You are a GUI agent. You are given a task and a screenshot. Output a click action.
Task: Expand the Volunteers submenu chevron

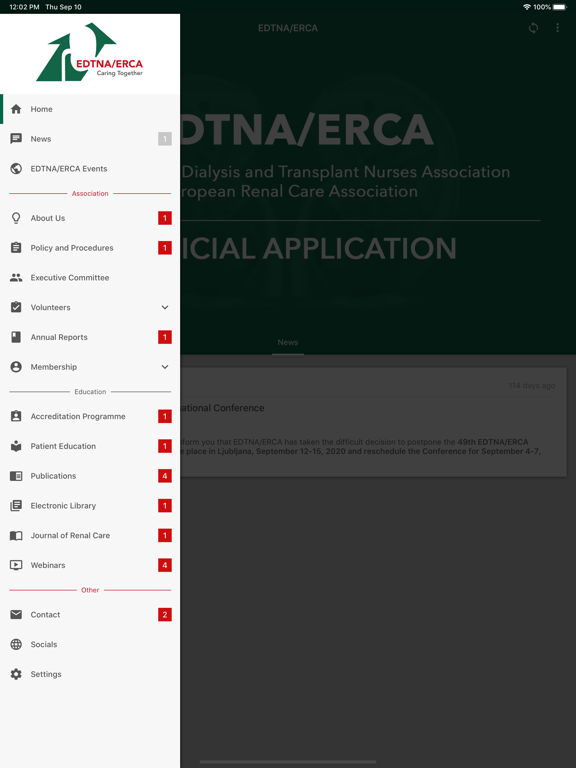165,307
